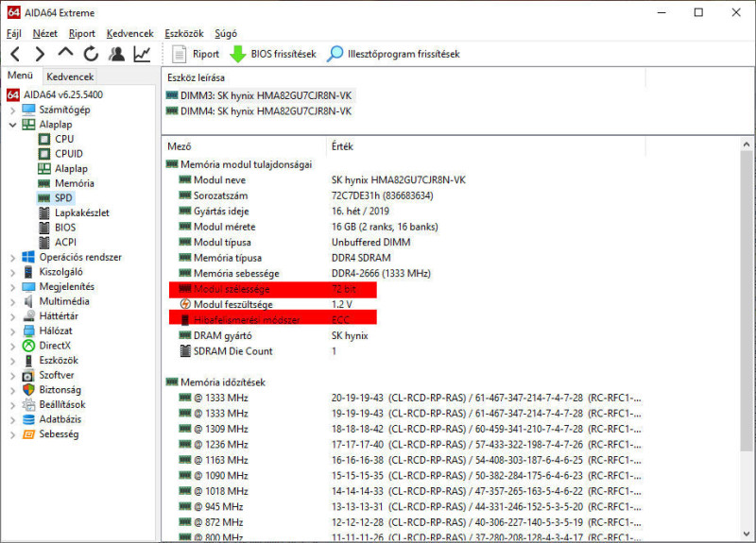Open the Kedvencek menu in the menu bar

point(130,33)
